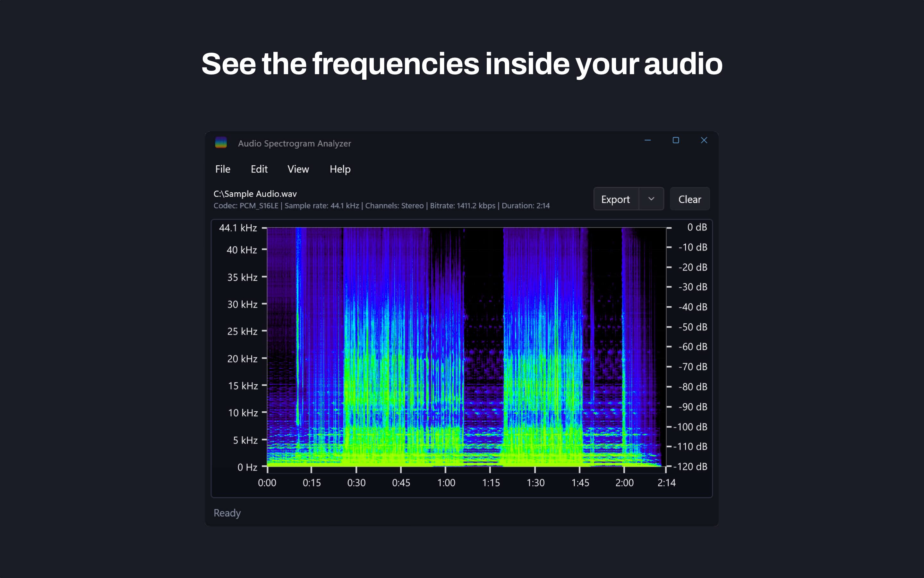924x578 pixels.
Task: Open the File menu
Action: coord(223,169)
